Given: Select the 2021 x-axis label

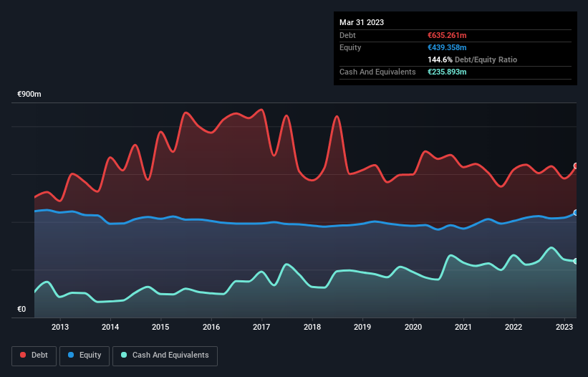Looking at the screenshot, I should click(463, 327).
